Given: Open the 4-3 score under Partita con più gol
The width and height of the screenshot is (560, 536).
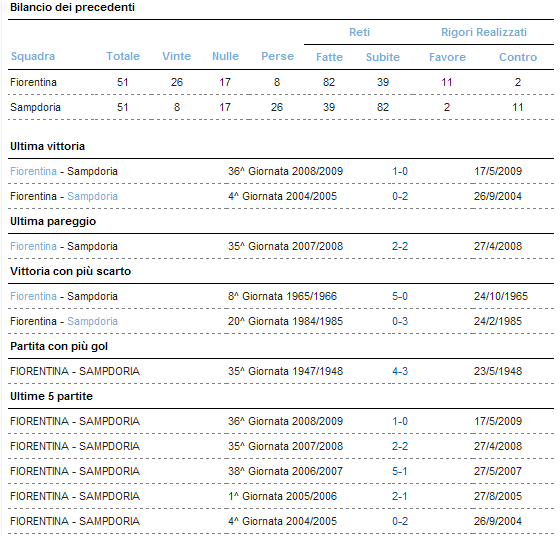Looking at the screenshot, I should click(400, 371).
